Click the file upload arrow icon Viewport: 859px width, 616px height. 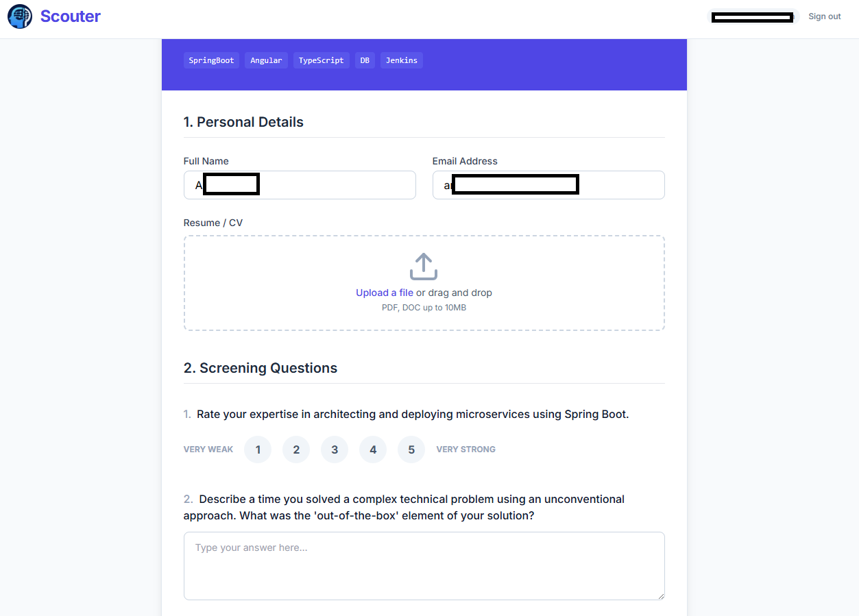click(x=423, y=267)
